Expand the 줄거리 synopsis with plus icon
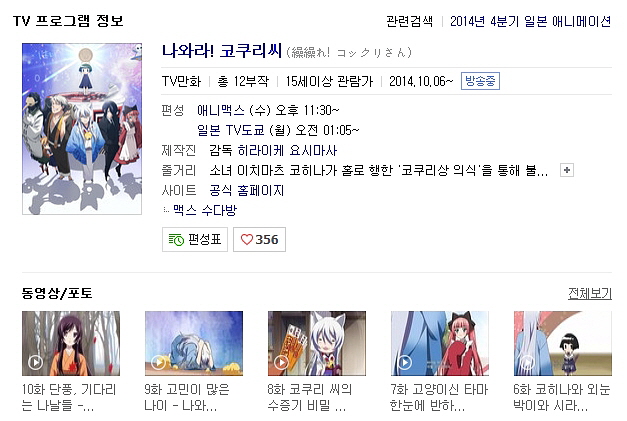627x421 pixels. point(567,170)
